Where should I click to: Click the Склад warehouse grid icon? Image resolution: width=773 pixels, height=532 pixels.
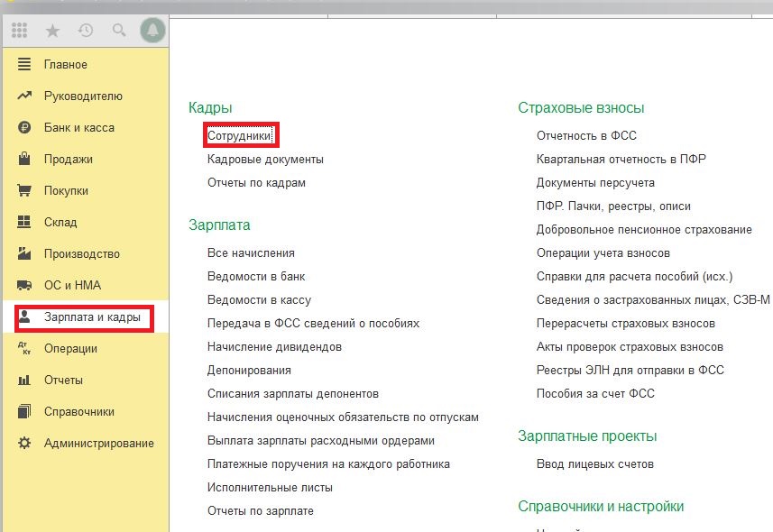[x=24, y=222]
